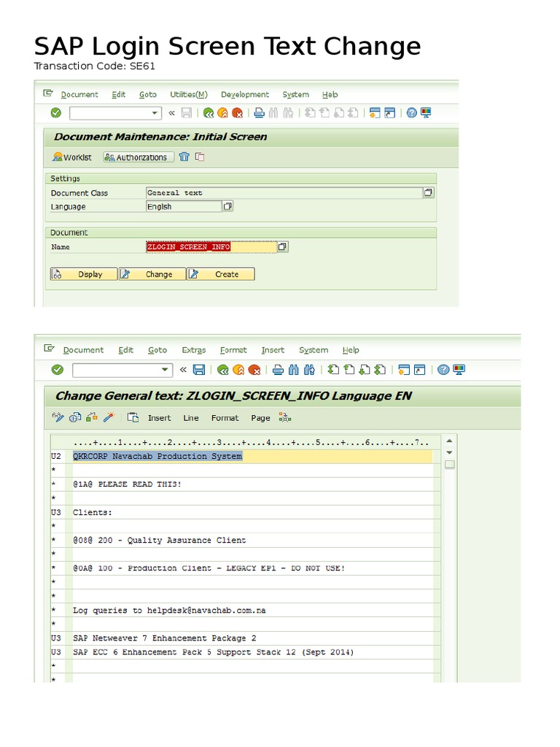Click Help question mark in Initial Screen toolbar
The image size is (560, 747).
(411, 113)
